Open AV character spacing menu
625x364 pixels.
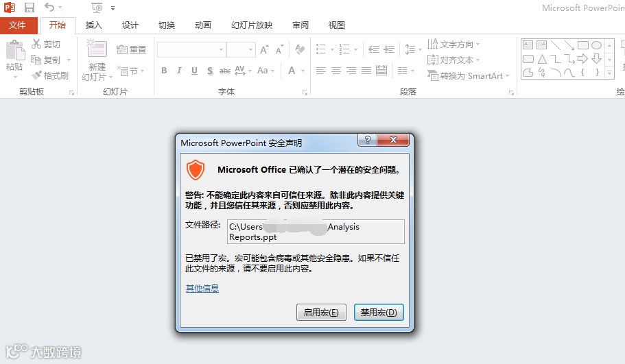coord(243,71)
